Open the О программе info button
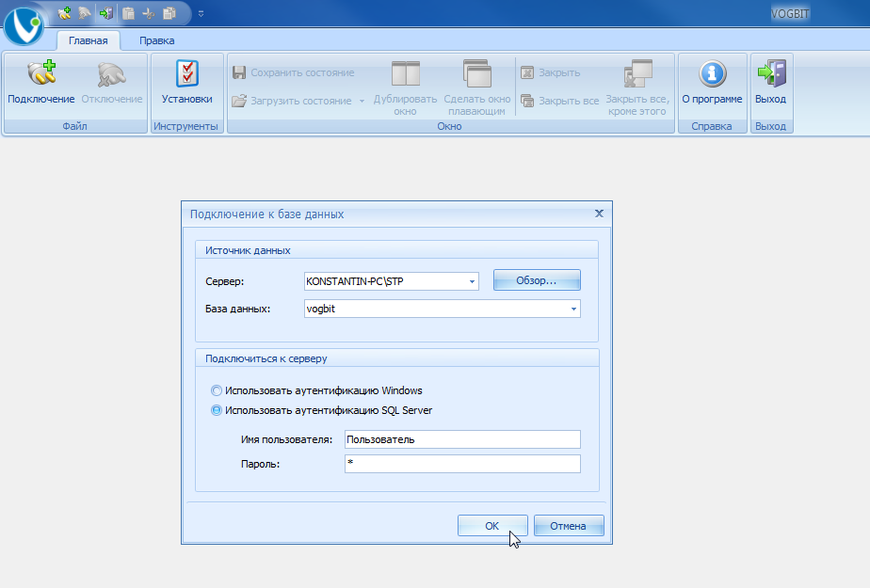The height and width of the screenshot is (588, 870). pos(712,82)
